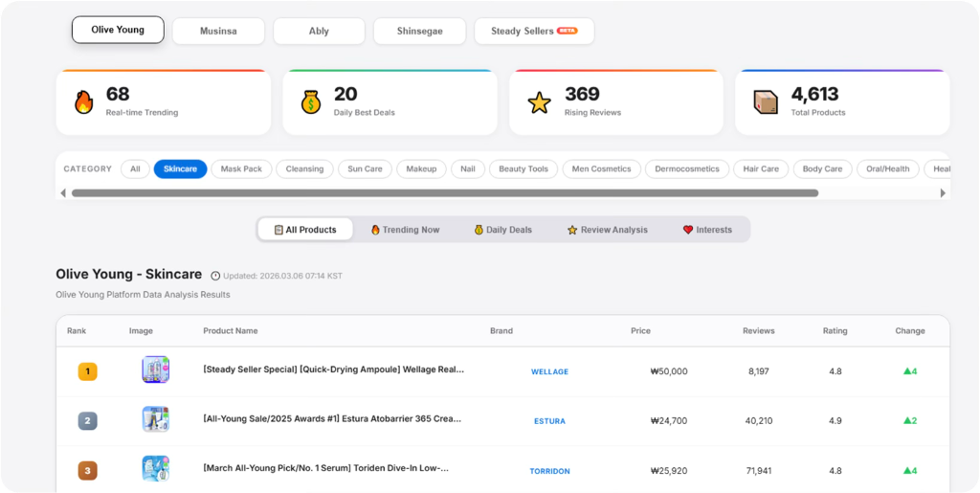Click the rank 2 silver badge

(88, 420)
